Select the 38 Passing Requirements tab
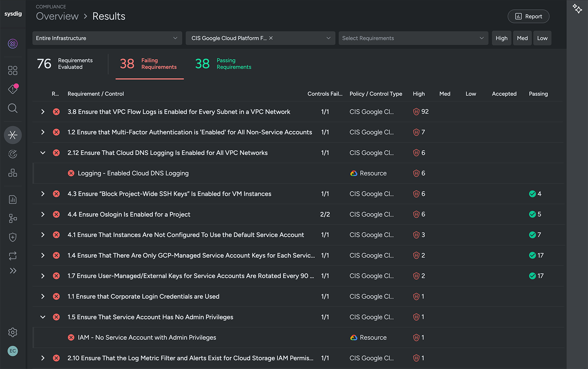This screenshot has width=588, height=369. (223, 64)
